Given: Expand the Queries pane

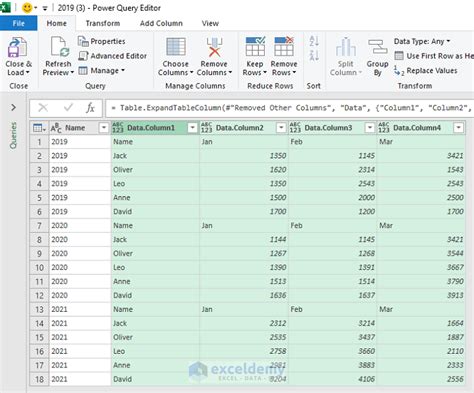Looking at the screenshot, I should click(x=13, y=107).
